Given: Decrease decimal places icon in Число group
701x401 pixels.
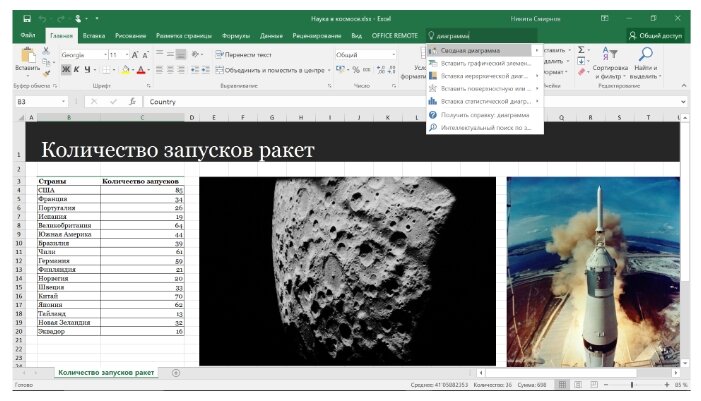Looking at the screenshot, I should click(x=392, y=70).
